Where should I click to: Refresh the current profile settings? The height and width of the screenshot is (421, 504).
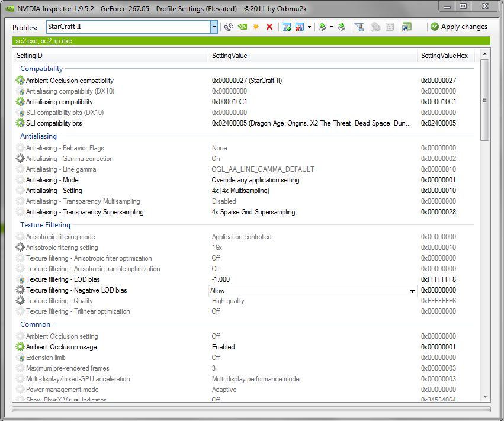228,27
